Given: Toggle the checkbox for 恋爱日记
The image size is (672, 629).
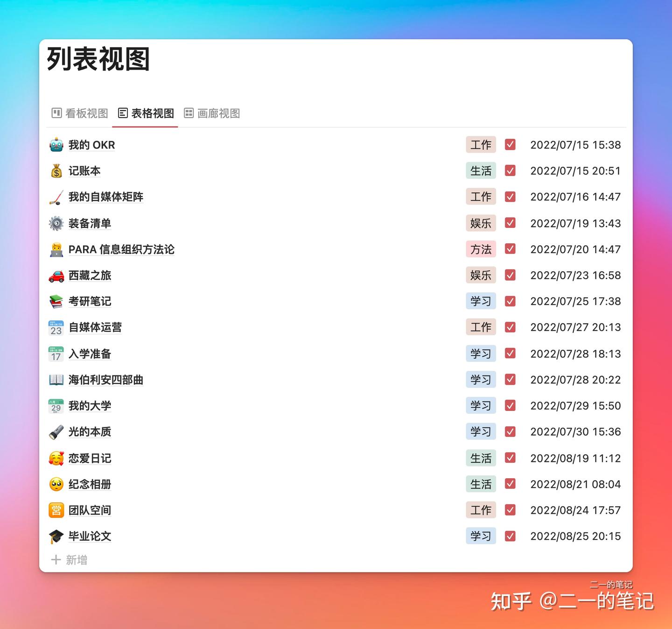Looking at the screenshot, I should [x=510, y=458].
